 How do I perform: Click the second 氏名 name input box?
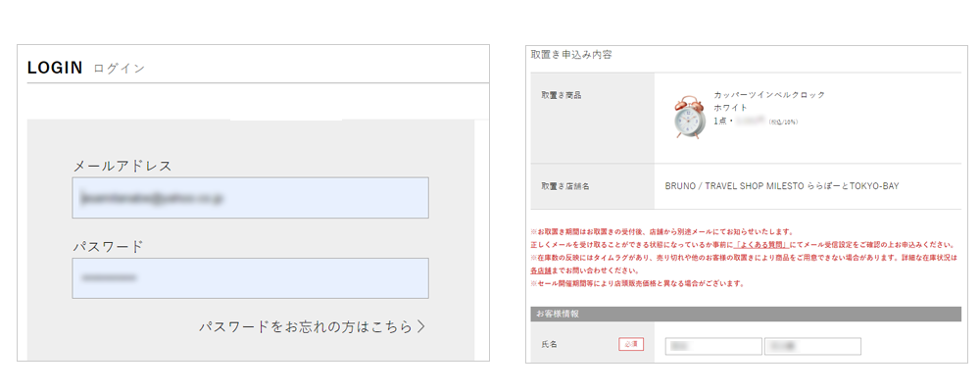click(x=811, y=346)
